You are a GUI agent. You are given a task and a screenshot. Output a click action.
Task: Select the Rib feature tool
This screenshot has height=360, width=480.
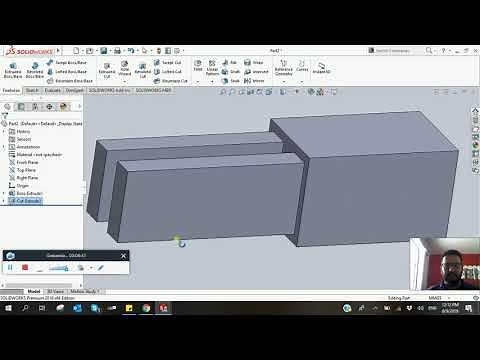pyautogui.click(x=229, y=63)
